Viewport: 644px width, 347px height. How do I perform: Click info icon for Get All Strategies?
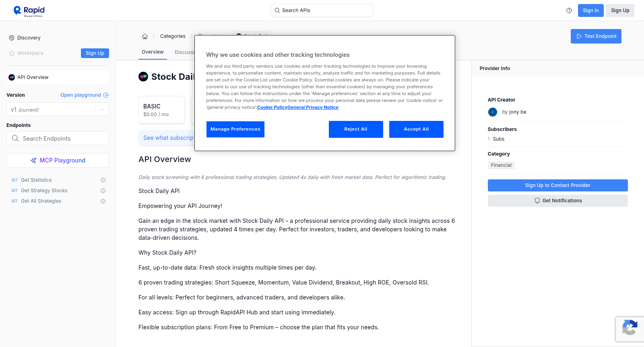103,201
